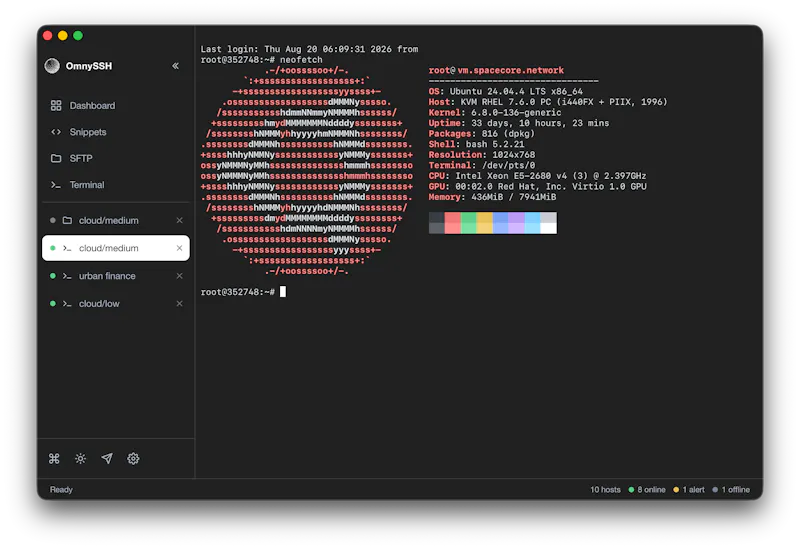
Task: Click the yellow minimize window button
Action: pyautogui.click(x=63, y=35)
